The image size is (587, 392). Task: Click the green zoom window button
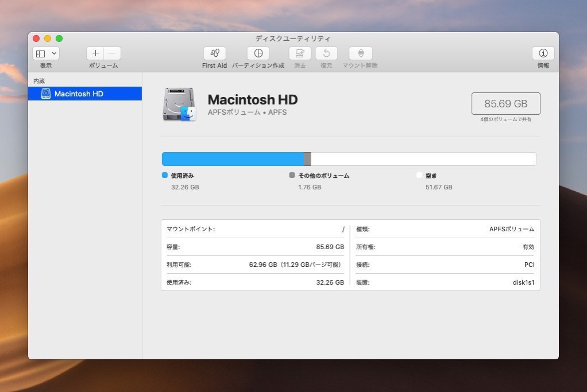click(59, 38)
